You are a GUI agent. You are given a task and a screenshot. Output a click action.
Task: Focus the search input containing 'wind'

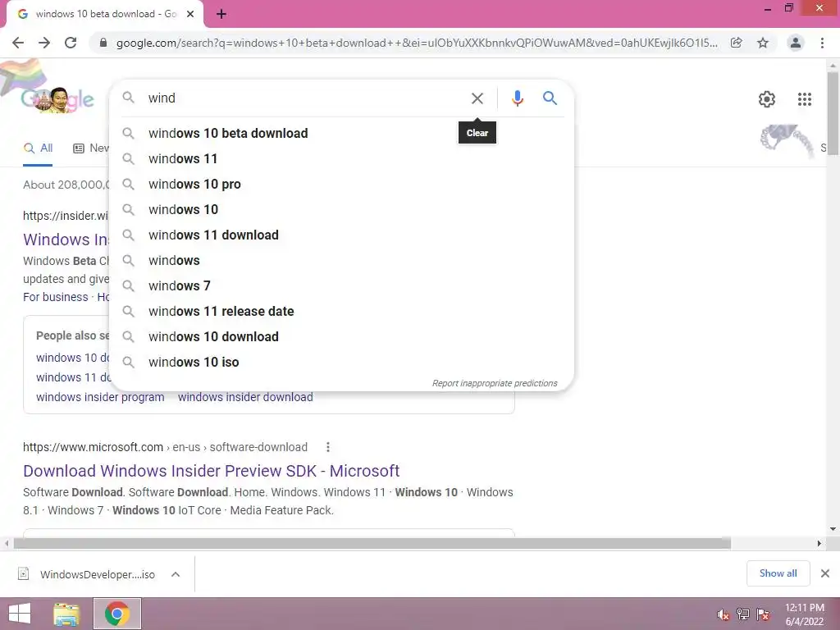305,98
